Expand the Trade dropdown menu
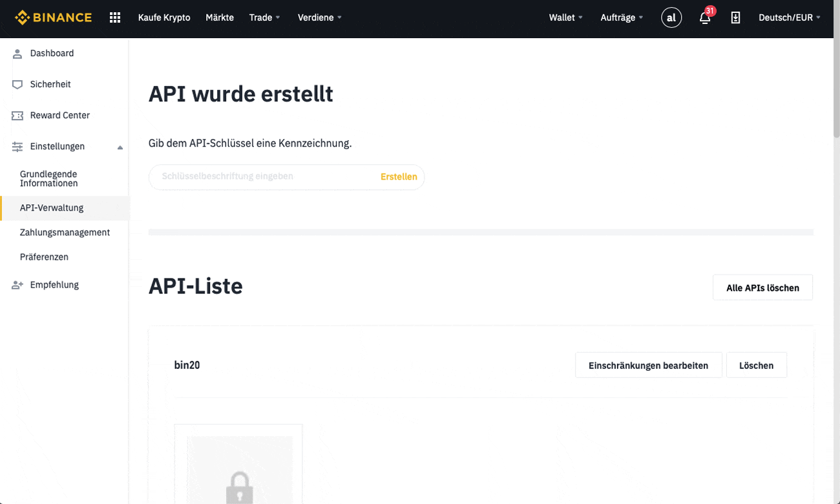 click(264, 17)
